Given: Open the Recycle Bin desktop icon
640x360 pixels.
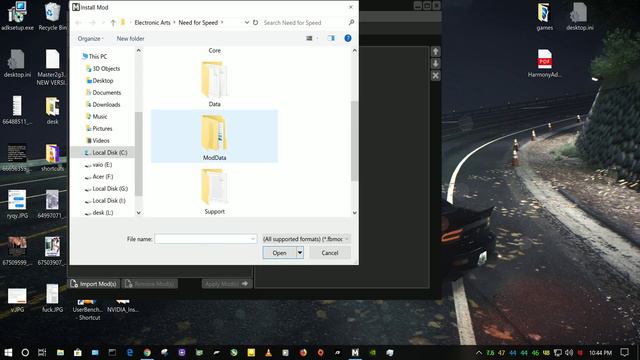Looking at the screenshot, I should tap(52, 16).
